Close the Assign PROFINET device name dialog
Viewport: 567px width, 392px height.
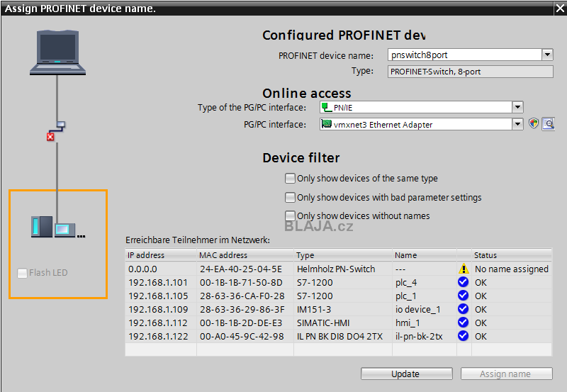coord(560,9)
